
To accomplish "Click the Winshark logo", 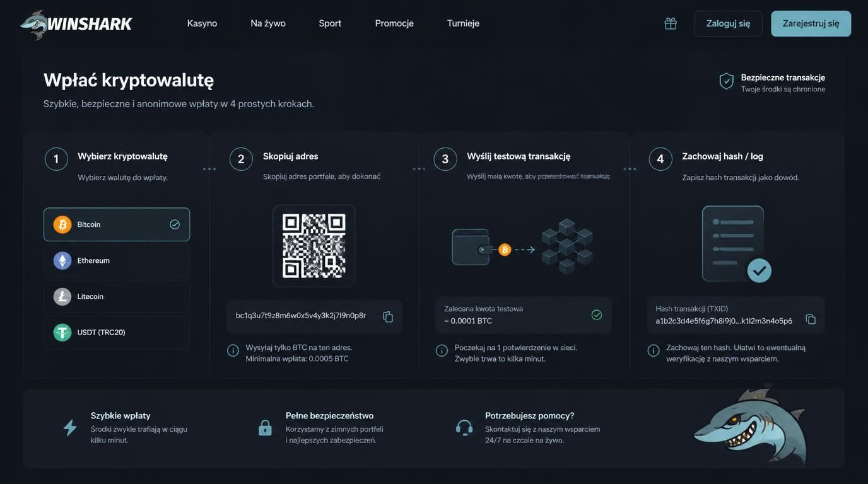I will (x=76, y=24).
